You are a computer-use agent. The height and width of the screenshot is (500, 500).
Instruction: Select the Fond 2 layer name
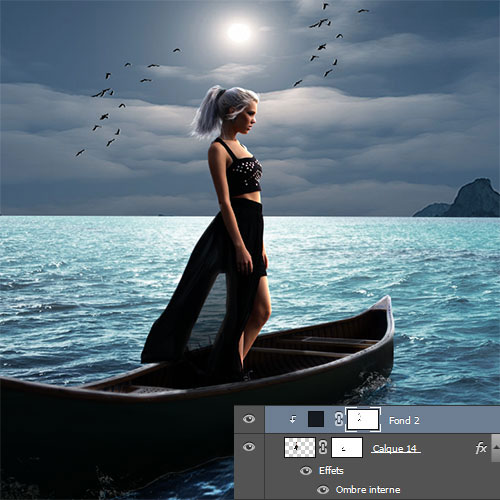click(x=404, y=420)
